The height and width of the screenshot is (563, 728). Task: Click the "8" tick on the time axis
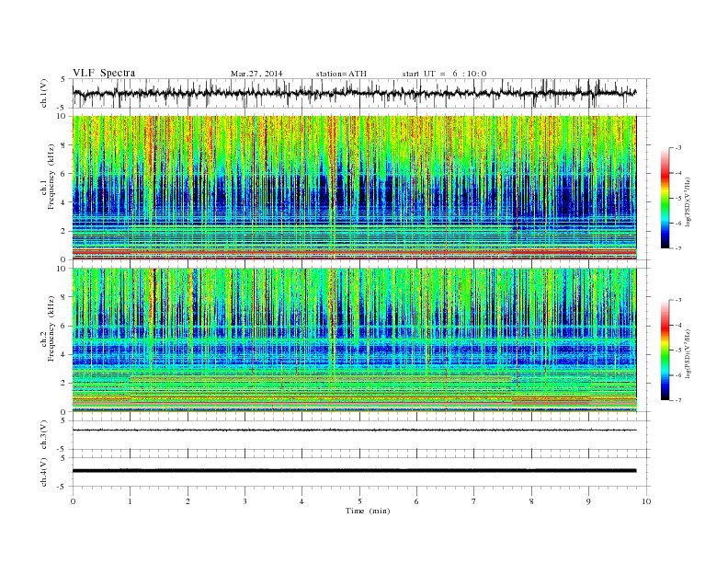point(531,501)
